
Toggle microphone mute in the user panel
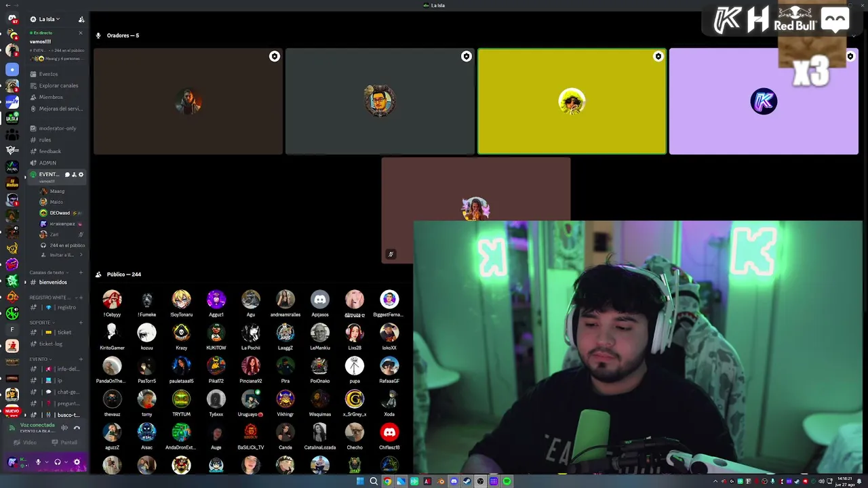[x=38, y=462]
